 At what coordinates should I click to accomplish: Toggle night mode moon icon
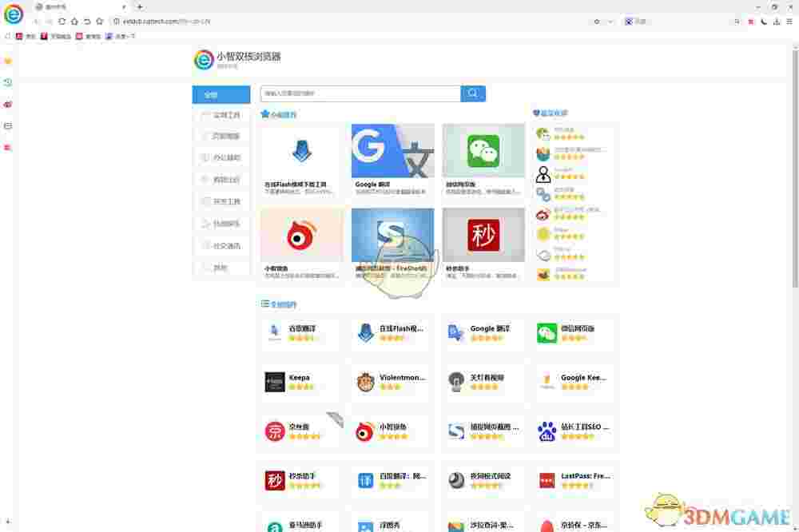point(764,22)
